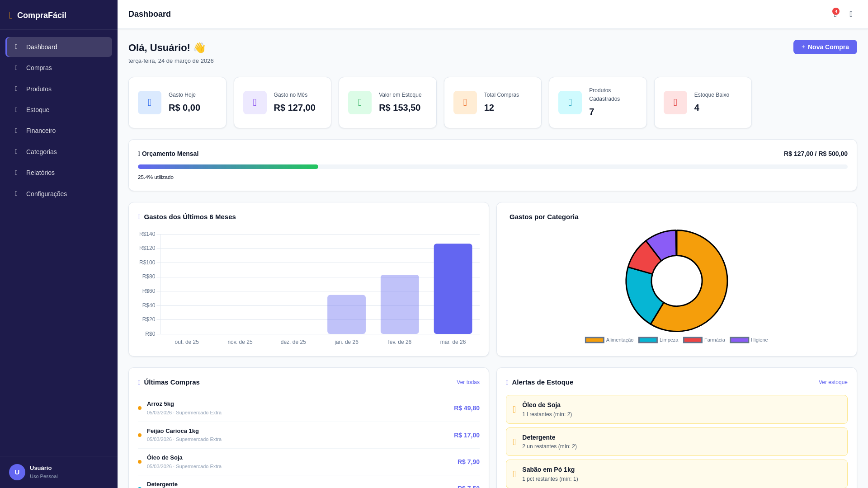The width and height of the screenshot is (868, 488).
Task: Click the Nova Compra button
Action: coord(825,47)
